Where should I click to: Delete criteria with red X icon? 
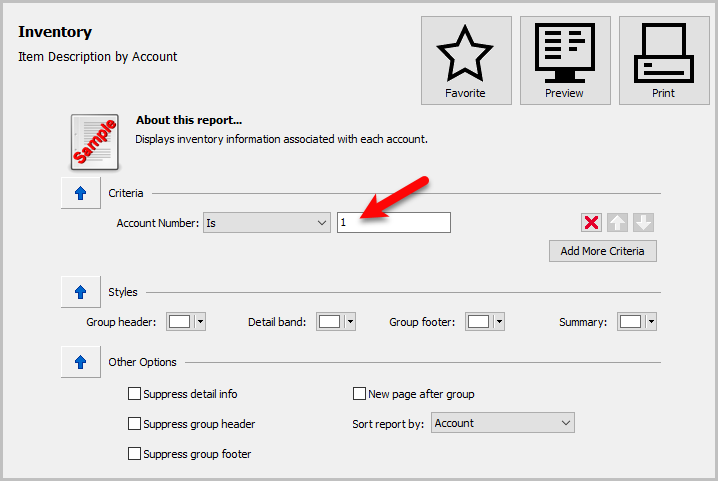pyautogui.click(x=591, y=223)
